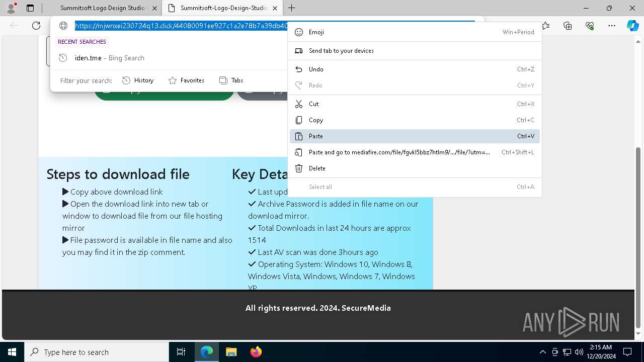
Task: Close the Summitsoft-Logo-Design-Studio second tab
Action: [275, 8]
